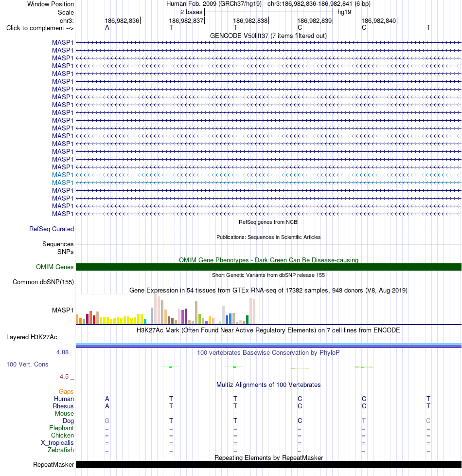Screen dimensions: 462x476
Task: Click the blue H3K27Ac signal band
Action: 268,345
